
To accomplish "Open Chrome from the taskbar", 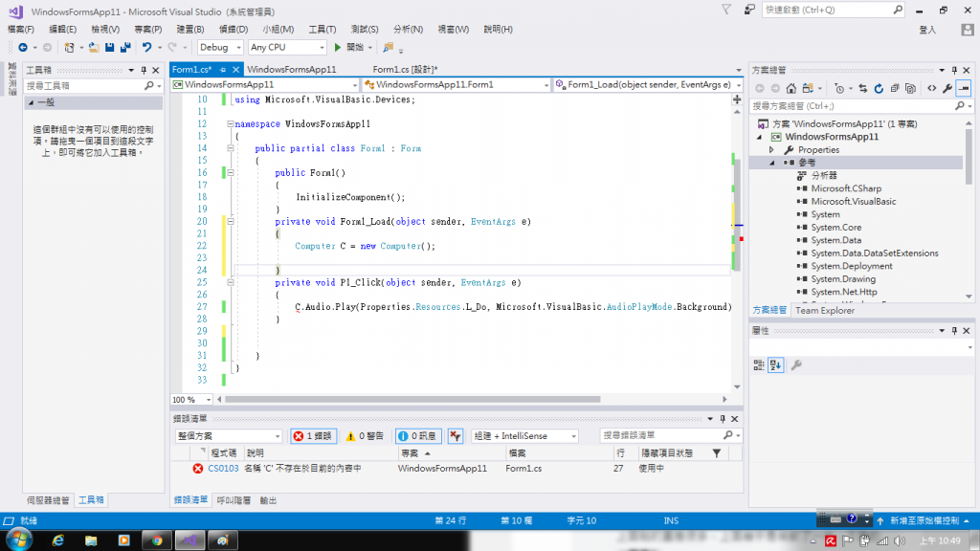I will click(157, 540).
